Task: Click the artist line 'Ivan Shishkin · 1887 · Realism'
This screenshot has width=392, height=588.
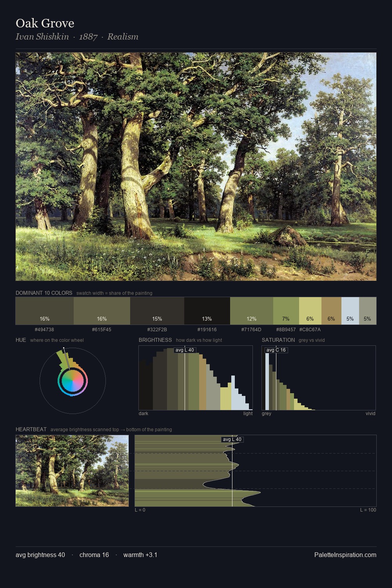Action: pos(77,36)
